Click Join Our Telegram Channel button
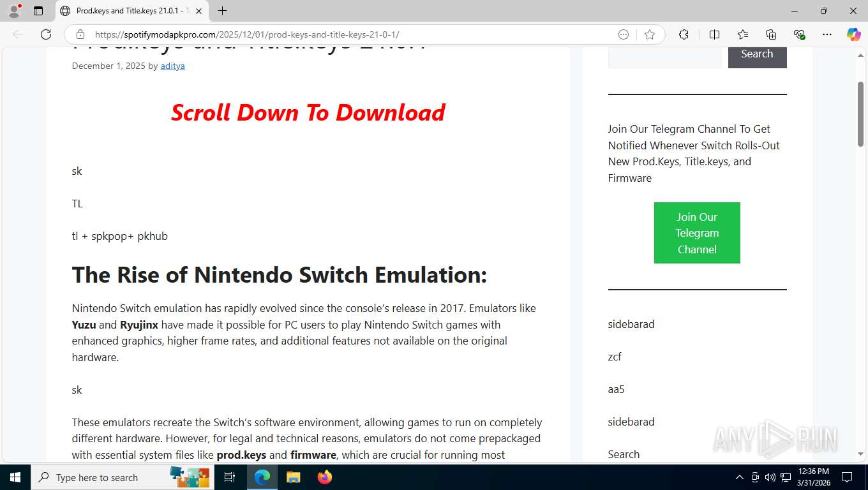This screenshot has height=490, width=868. click(x=697, y=233)
